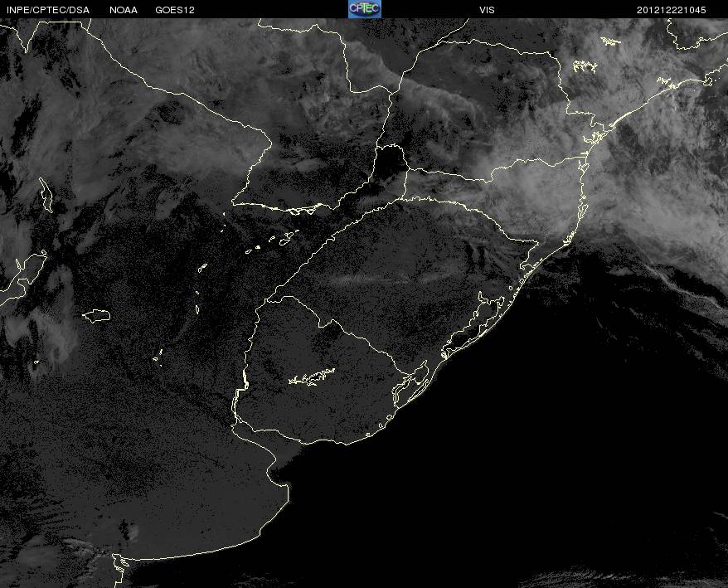Click the NOAA label in header
The image size is (728, 588).
coord(124,10)
